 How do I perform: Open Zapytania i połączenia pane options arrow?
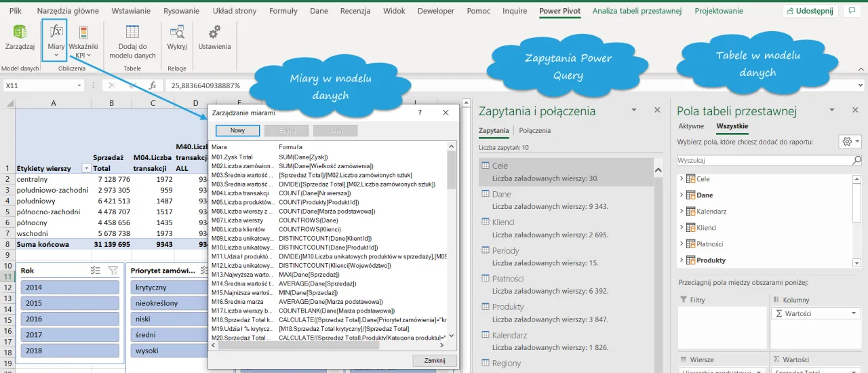pyautogui.click(x=635, y=111)
